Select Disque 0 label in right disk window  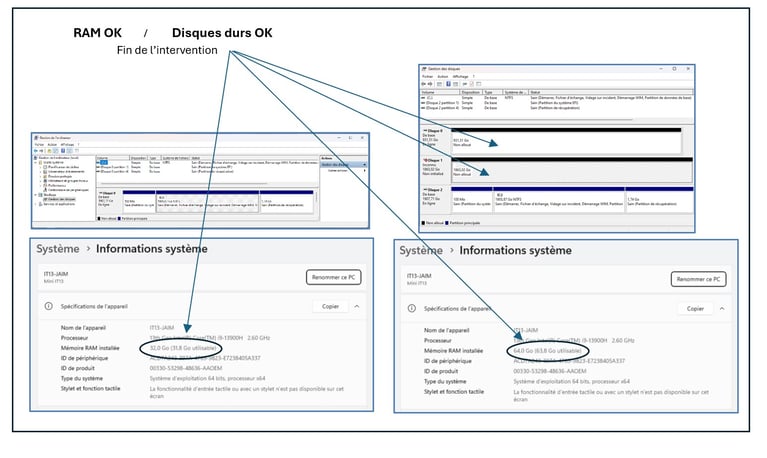click(434, 131)
